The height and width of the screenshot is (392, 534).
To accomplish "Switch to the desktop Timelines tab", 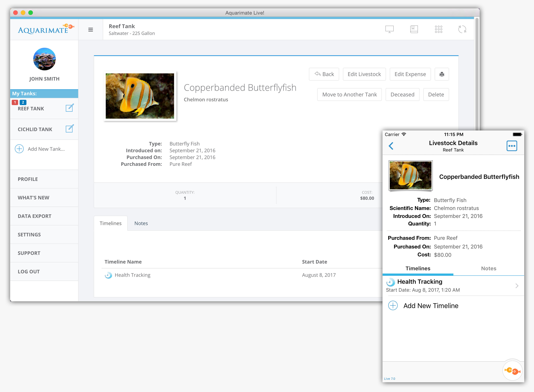I will (x=111, y=223).
